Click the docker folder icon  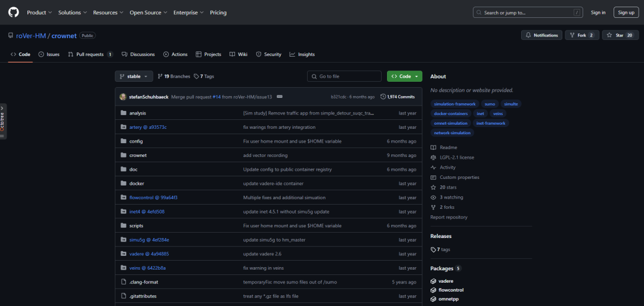pos(123,183)
